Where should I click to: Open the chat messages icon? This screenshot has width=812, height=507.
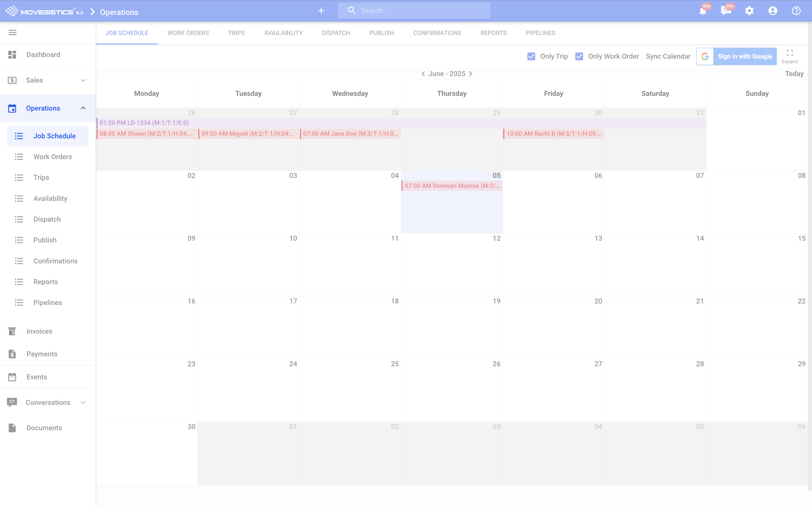(x=726, y=11)
